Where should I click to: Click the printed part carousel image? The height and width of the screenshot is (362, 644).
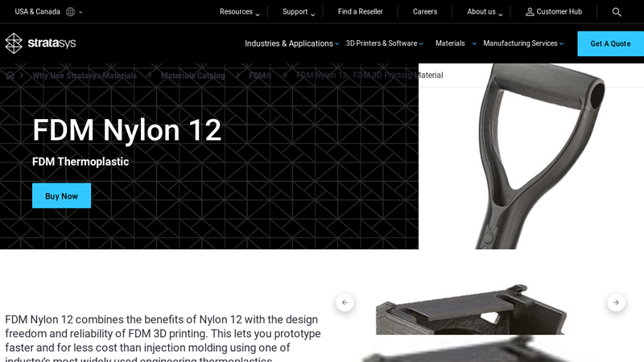point(472,310)
